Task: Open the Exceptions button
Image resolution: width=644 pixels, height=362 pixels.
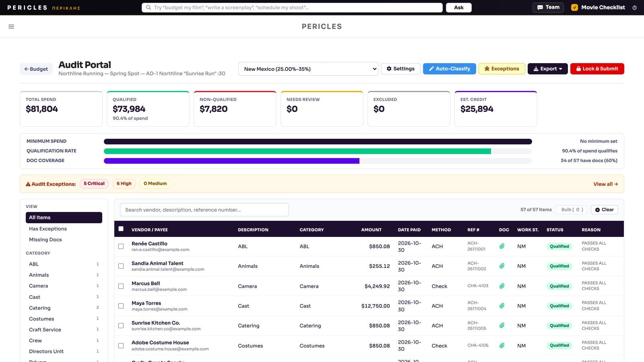Action: [x=502, y=69]
